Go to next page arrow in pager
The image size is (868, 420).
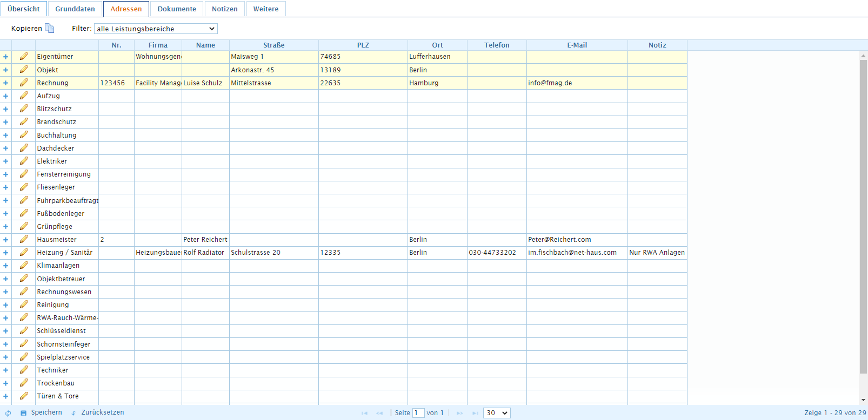click(x=460, y=413)
